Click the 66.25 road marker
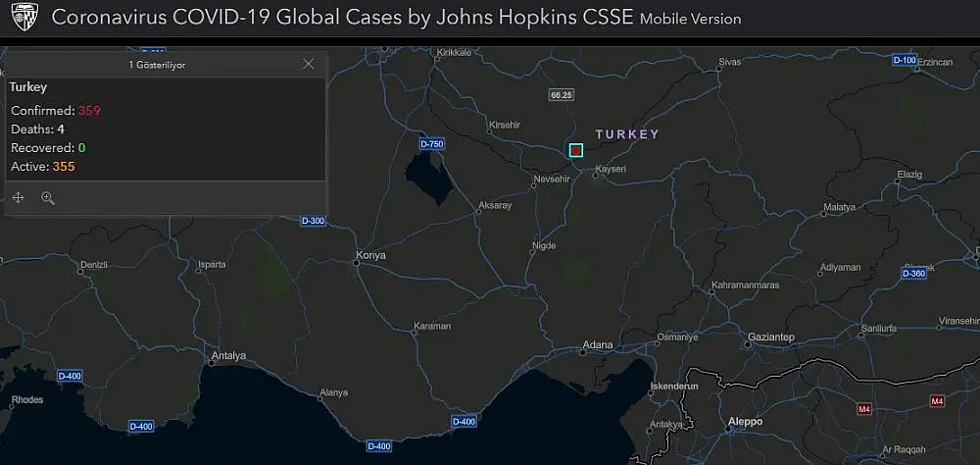The image size is (980, 465). pos(562,95)
